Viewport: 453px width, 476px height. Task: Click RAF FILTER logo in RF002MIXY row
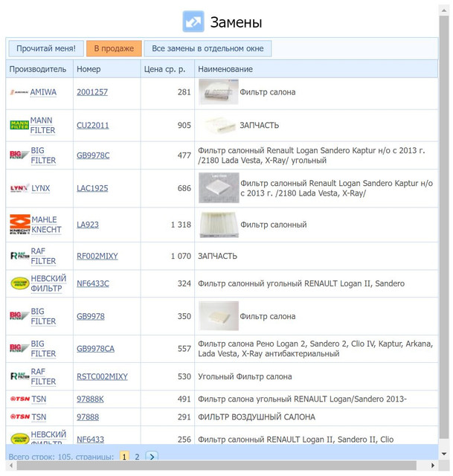(20, 256)
